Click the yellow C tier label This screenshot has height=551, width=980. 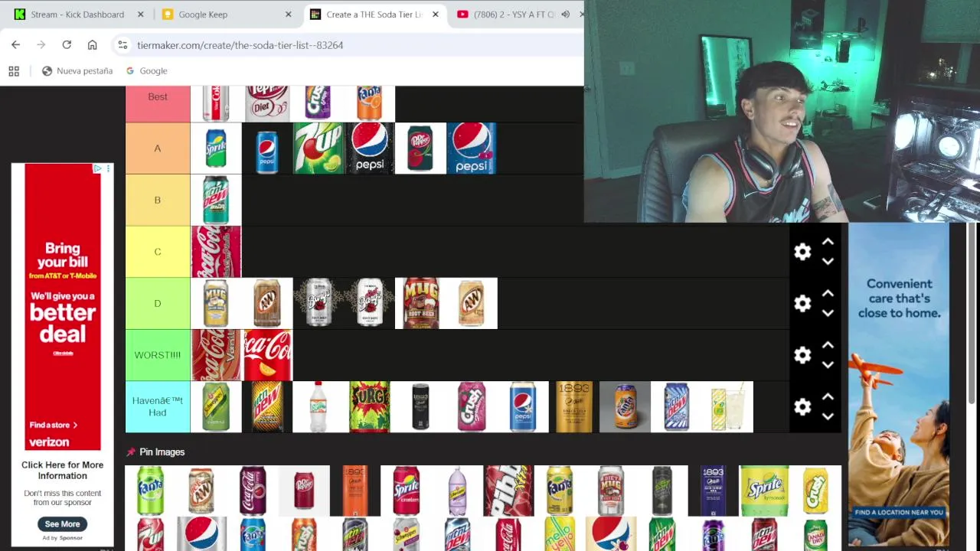pos(158,252)
